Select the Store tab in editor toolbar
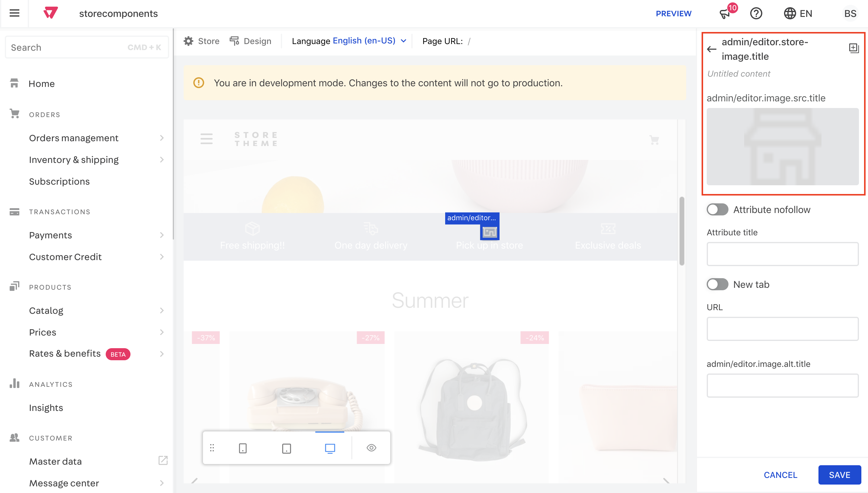Image resolution: width=868 pixels, height=493 pixels. (x=201, y=41)
